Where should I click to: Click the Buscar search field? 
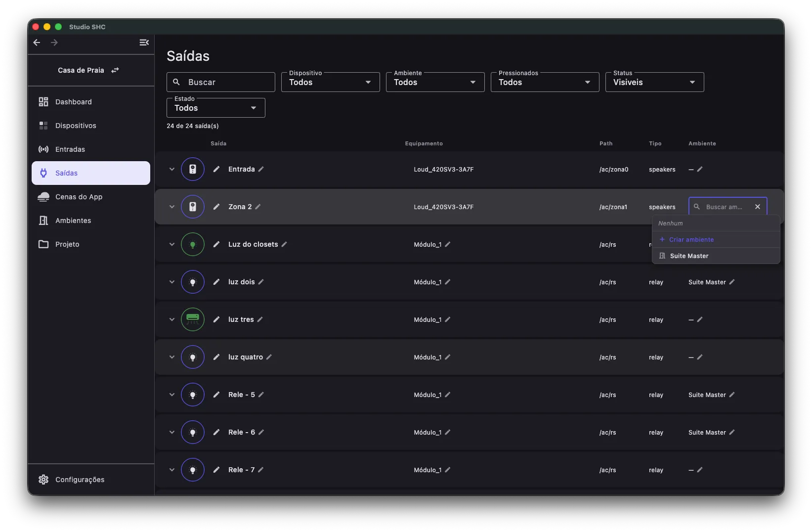[221, 82]
